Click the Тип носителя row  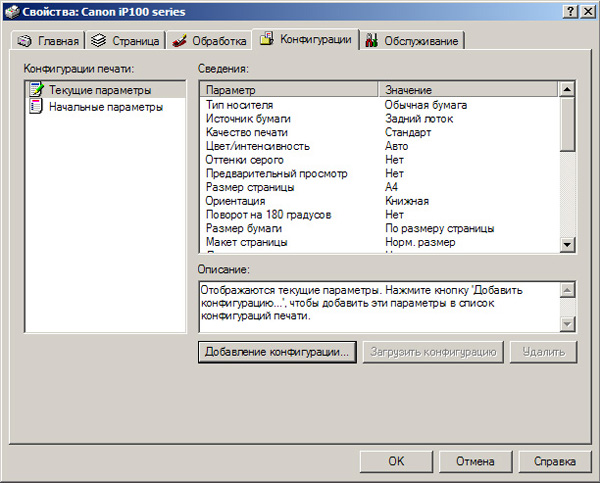coord(379,105)
